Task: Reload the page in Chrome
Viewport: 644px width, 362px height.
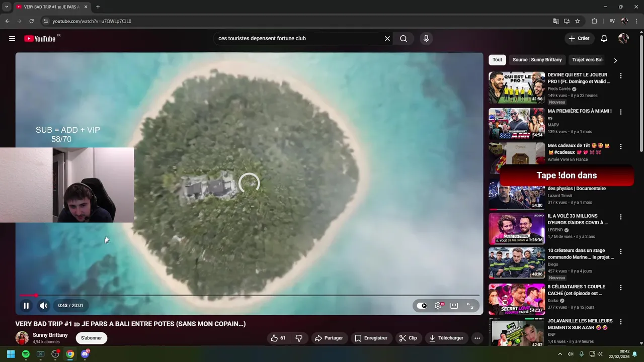Action: point(31,21)
